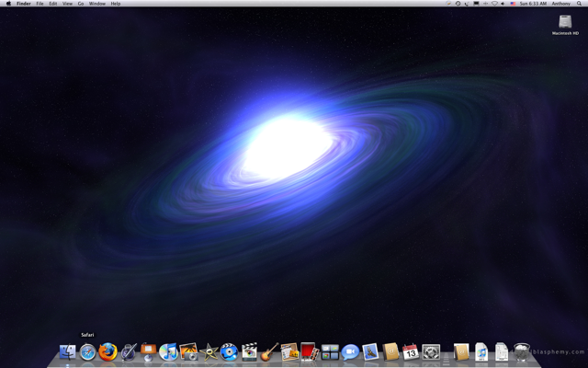Launch iChat from the dock
The width and height of the screenshot is (588, 368).
pyautogui.click(x=350, y=352)
